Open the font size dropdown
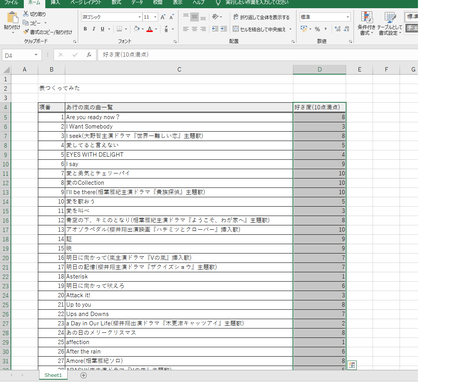 (155, 17)
